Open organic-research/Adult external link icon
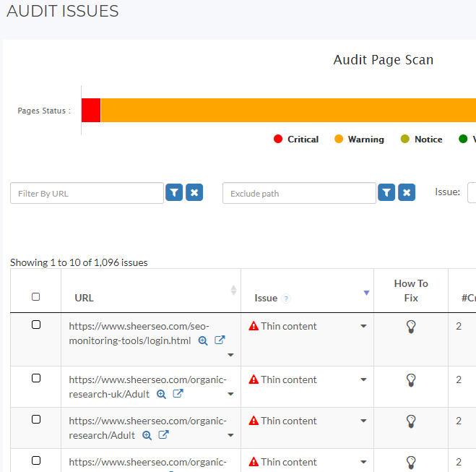Viewport: 476px width, 472px height. tap(164, 434)
